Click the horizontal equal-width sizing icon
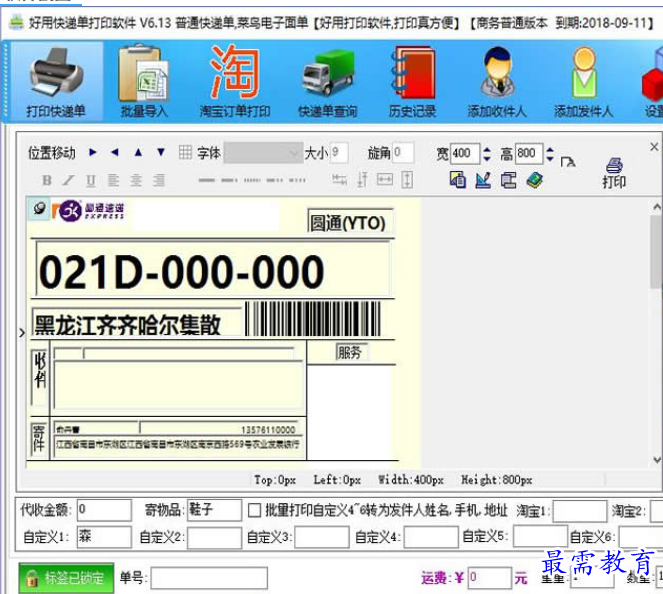 pos(384,180)
